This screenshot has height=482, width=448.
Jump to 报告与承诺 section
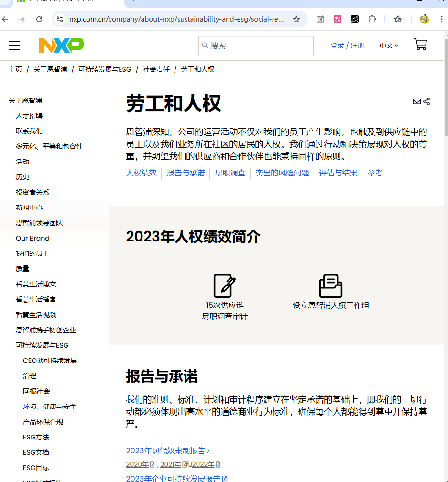coord(186,173)
